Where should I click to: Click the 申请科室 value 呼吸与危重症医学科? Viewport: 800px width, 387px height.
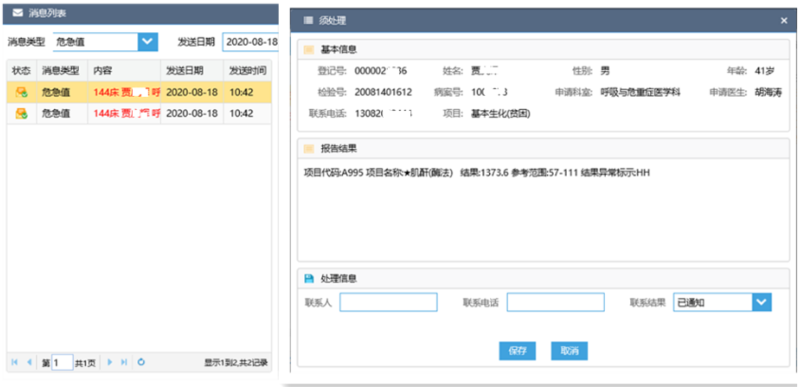[641, 92]
